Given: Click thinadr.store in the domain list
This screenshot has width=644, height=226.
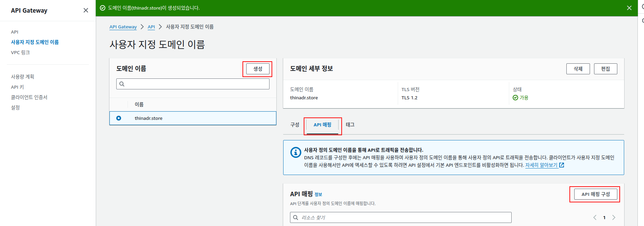Looking at the screenshot, I should (148, 118).
